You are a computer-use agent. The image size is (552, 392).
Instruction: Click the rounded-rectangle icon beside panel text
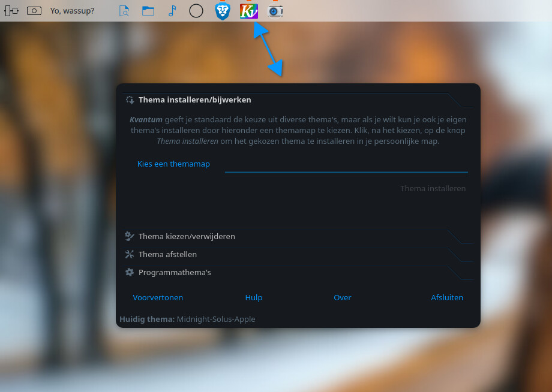[x=34, y=11]
